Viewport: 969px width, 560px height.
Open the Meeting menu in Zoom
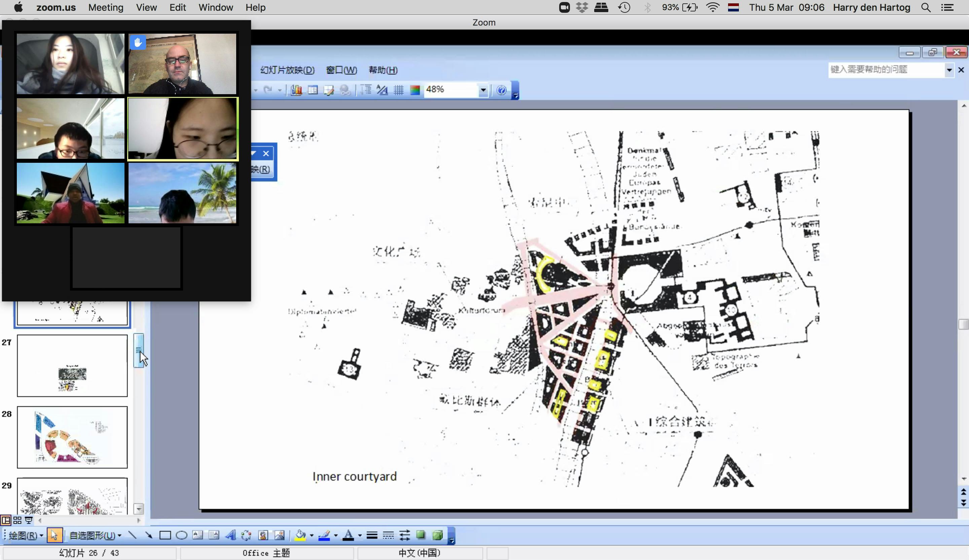(106, 7)
